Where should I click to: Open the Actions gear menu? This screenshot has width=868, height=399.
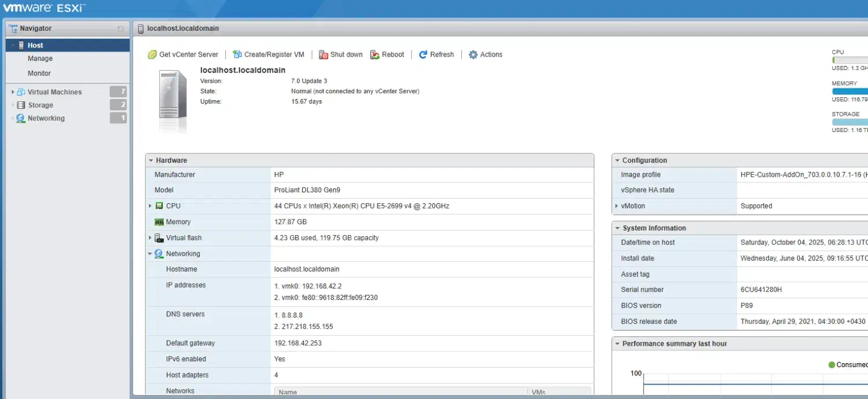[x=473, y=54]
